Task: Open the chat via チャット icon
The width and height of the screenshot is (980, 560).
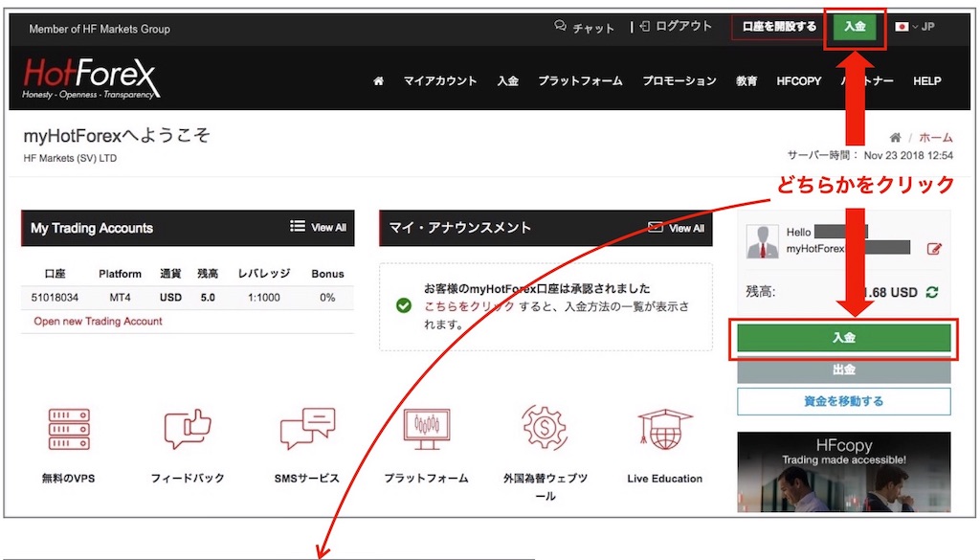Action: [560, 26]
